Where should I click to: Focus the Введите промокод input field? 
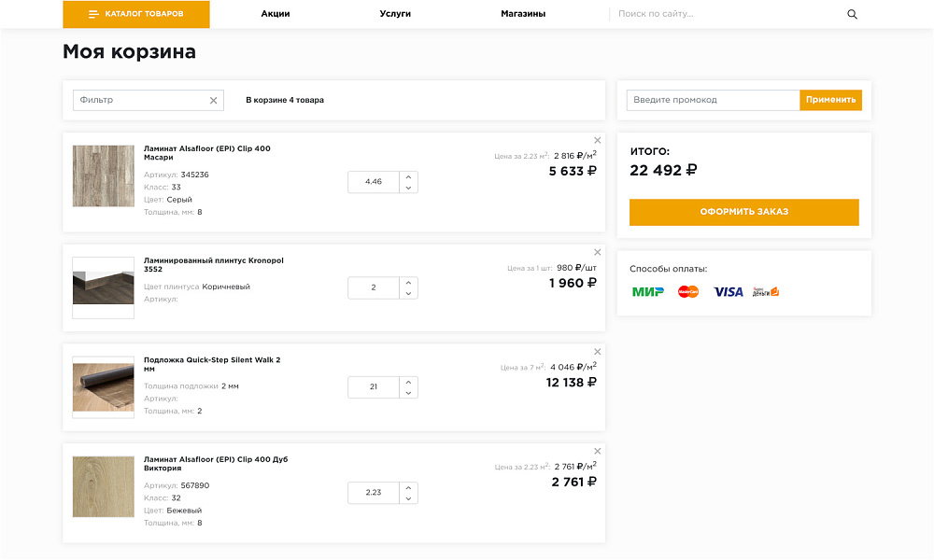[713, 100]
